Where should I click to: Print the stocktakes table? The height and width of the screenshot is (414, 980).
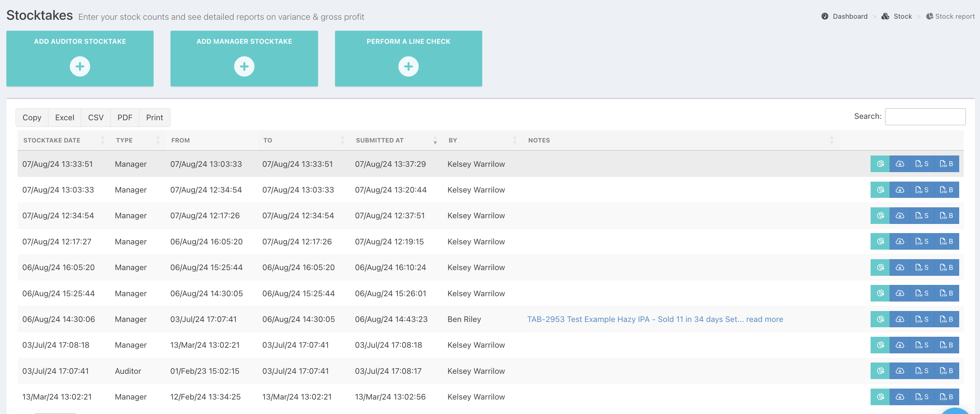pos(155,117)
